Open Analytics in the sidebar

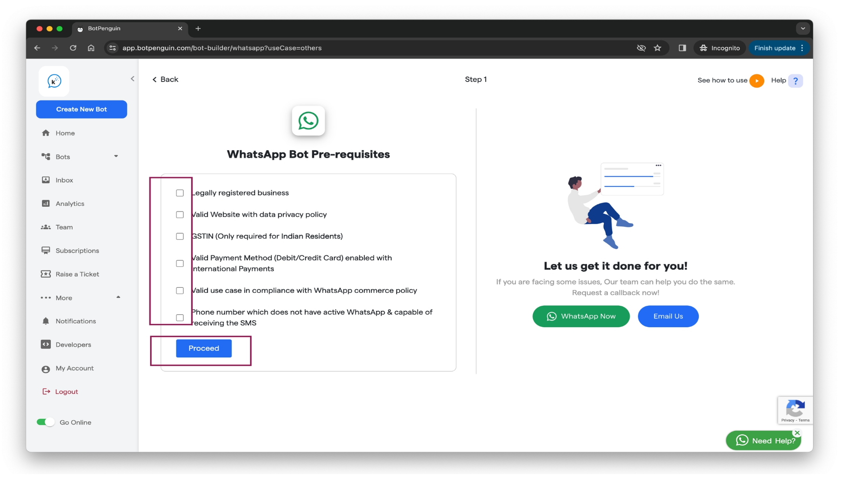coord(70,204)
